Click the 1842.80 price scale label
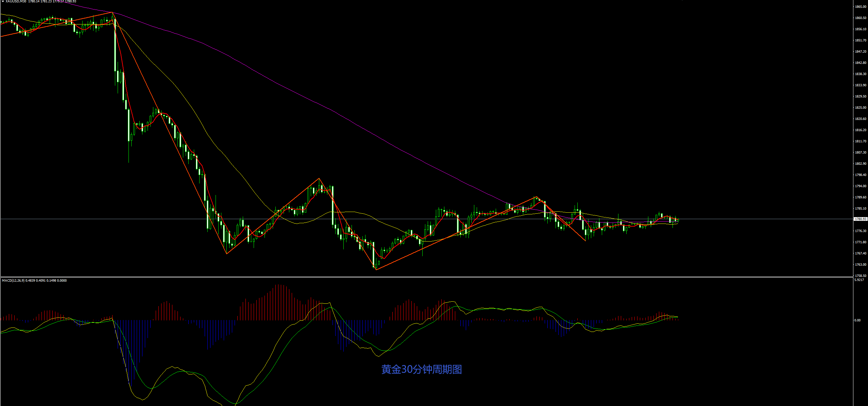The height and width of the screenshot is (406, 868). (861, 63)
